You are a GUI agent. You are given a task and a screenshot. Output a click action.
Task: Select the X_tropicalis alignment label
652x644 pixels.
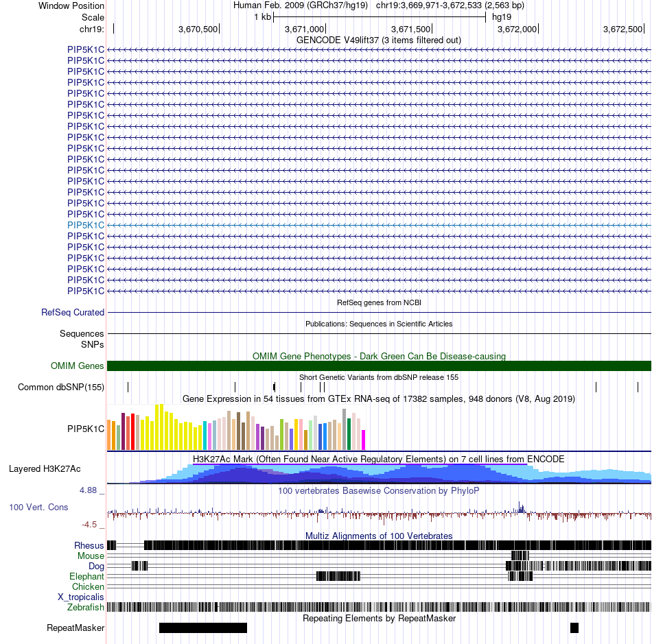(81, 597)
